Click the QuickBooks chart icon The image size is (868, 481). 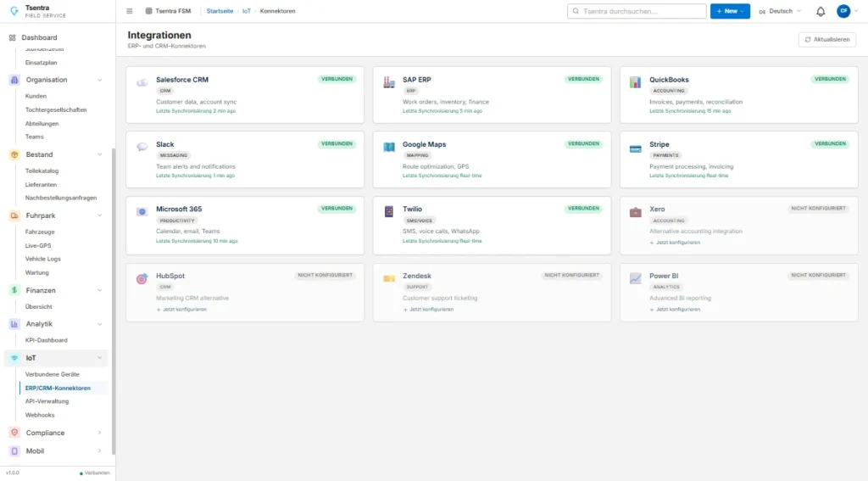click(x=636, y=82)
